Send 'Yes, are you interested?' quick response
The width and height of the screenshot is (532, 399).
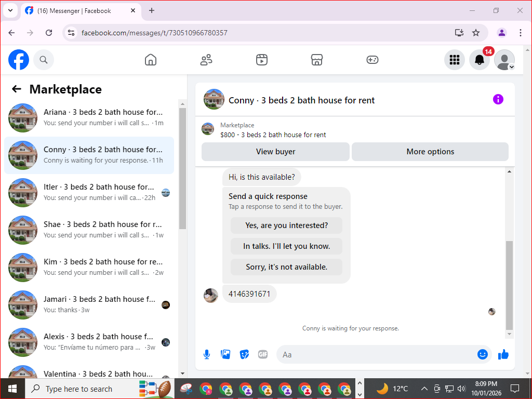pos(286,225)
